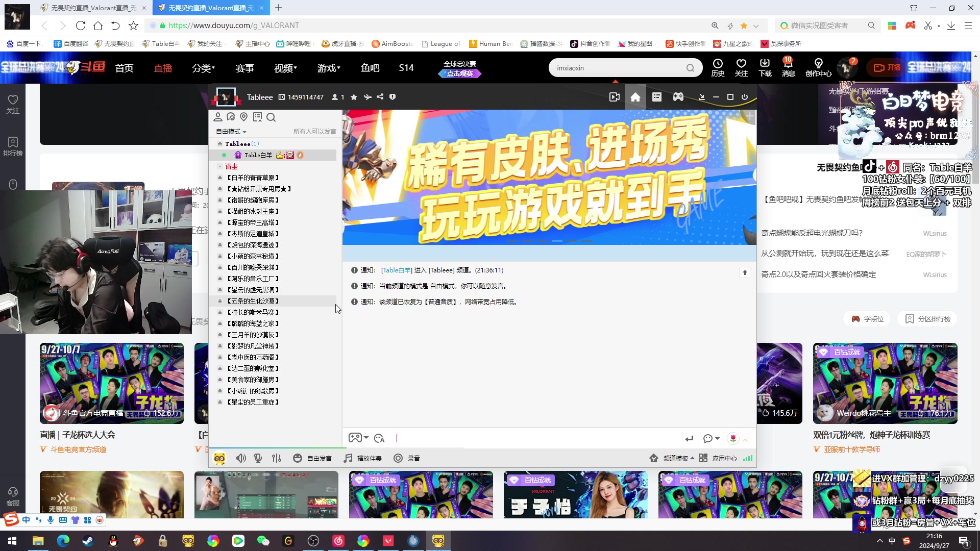Open channel 【阿乐的音乐工厂】

pos(253,279)
